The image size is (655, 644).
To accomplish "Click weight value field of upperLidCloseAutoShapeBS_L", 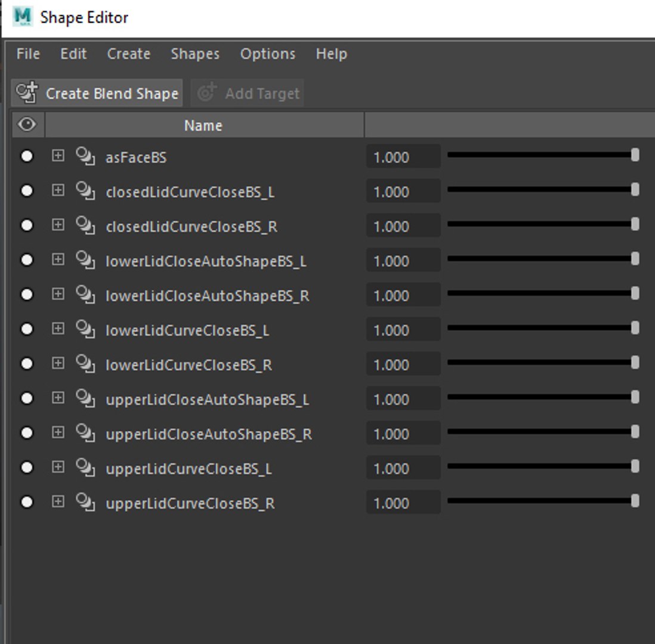I will pyautogui.click(x=403, y=399).
